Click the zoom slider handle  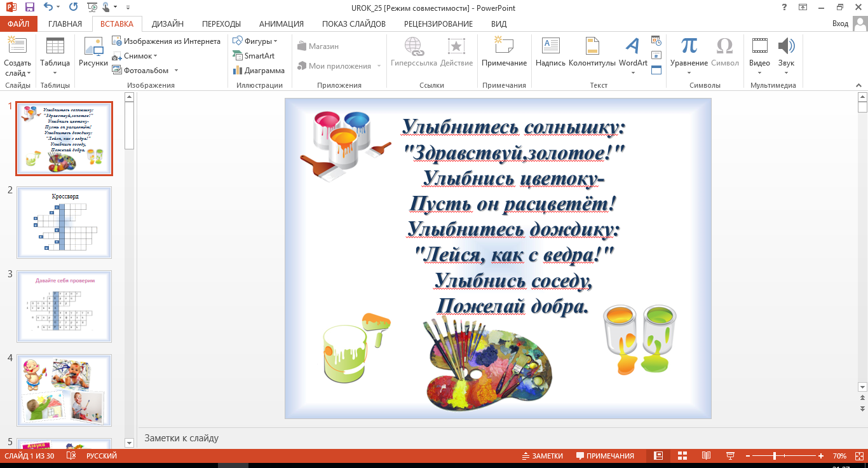point(774,456)
